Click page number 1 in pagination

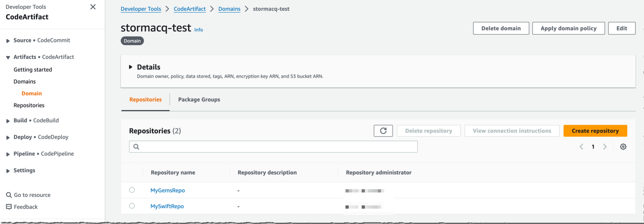(x=593, y=147)
